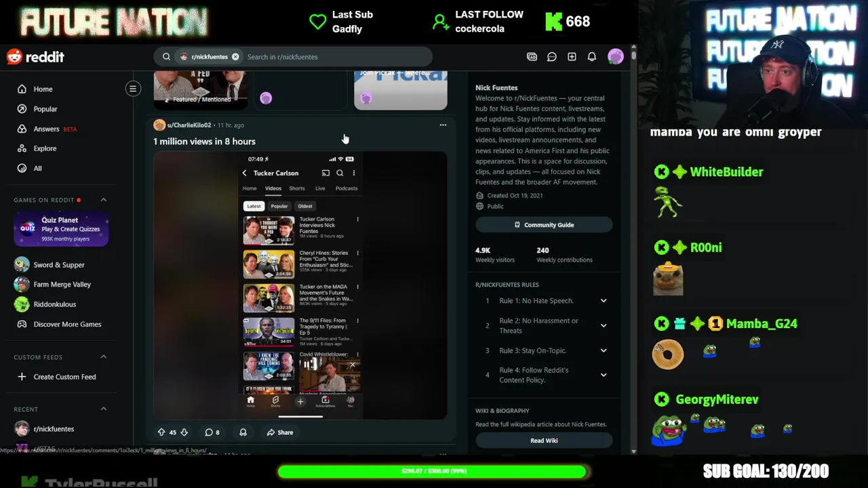Click GeorgyMiterev chat username
The image size is (868, 488).
717,400
